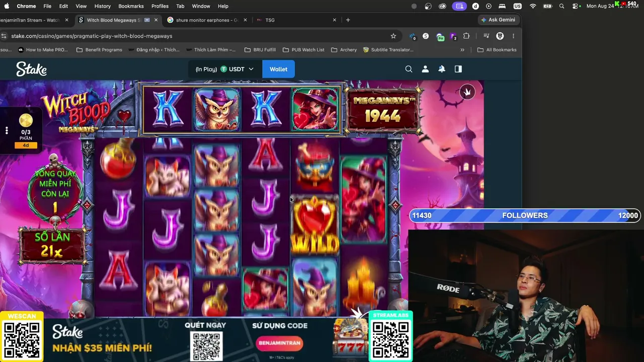Image resolution: width=644 pixels, height=362 pixels.
Task: Open the BRIJ Fulfill bookmark folder
Action: (x=260, y=50)
